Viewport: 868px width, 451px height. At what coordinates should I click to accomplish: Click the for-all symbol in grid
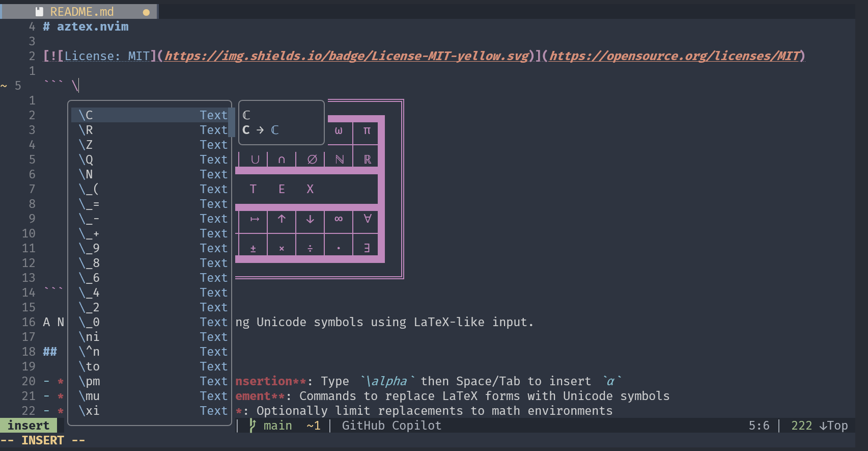[x=367, y=219]
